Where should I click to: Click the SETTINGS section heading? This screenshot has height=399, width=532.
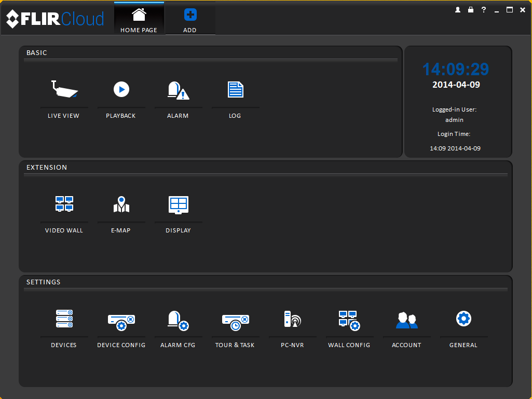(44, 282)
